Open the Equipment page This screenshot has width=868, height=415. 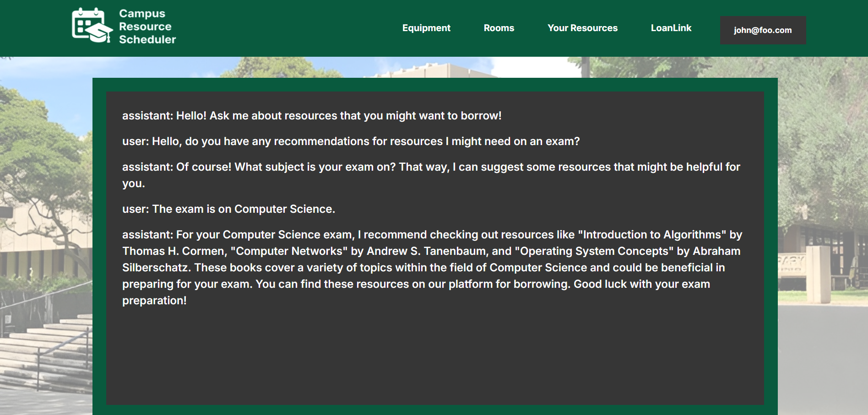tap(426, 28)
